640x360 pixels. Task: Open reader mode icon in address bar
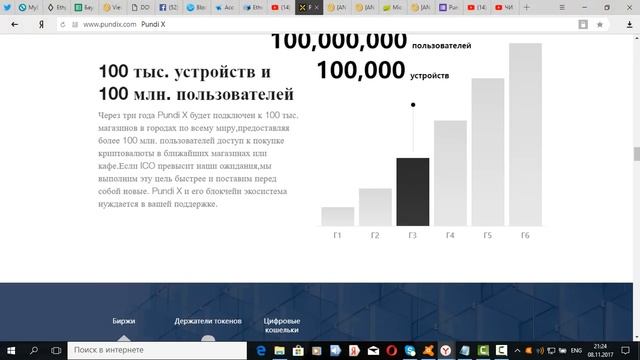point(583,24)
